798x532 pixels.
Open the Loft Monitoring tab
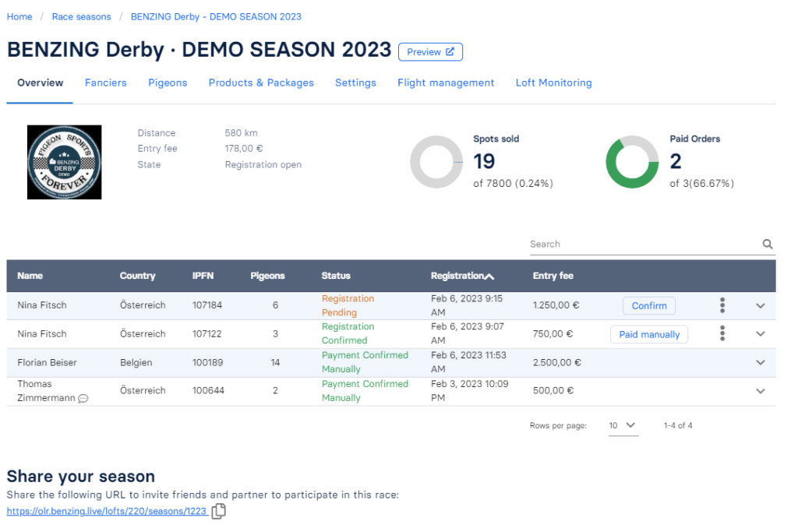click(553, 82)
